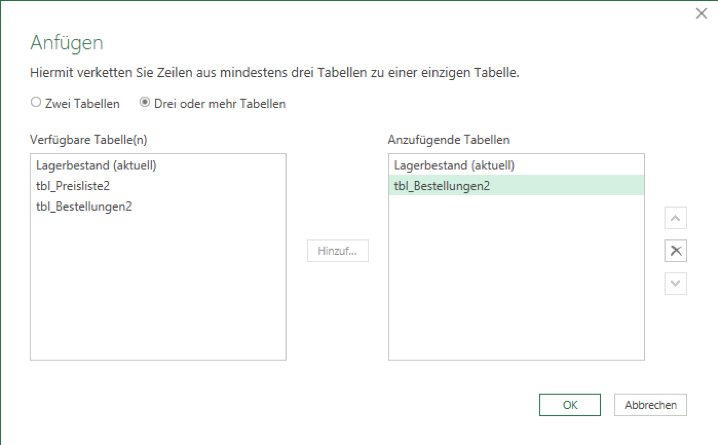Click empty area of available tables list
Image resolution: width=718 pixels, height=445 pixels.
(158, 290)
